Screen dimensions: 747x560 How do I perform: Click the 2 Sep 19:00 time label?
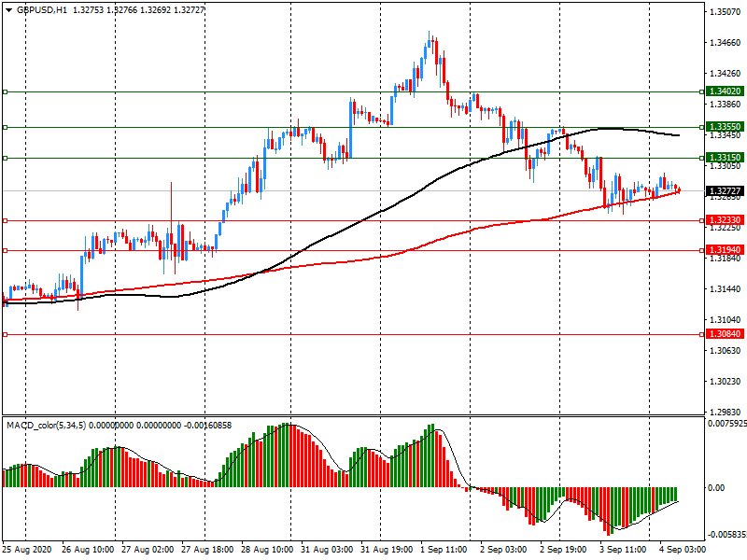pos(563,550)
